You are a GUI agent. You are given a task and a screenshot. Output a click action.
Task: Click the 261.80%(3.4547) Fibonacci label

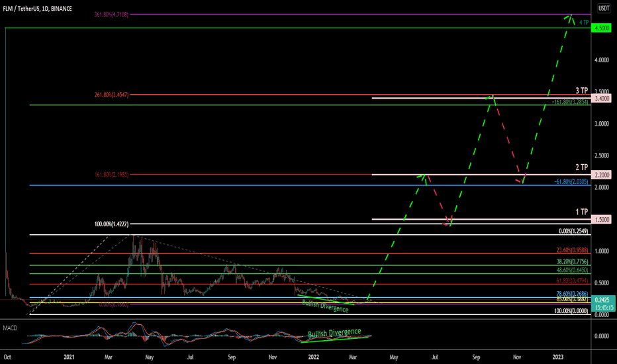pos(111,95)
